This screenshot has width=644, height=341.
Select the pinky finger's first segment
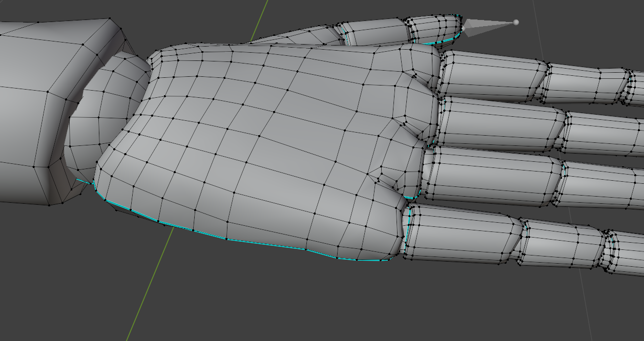pos(461,233)
